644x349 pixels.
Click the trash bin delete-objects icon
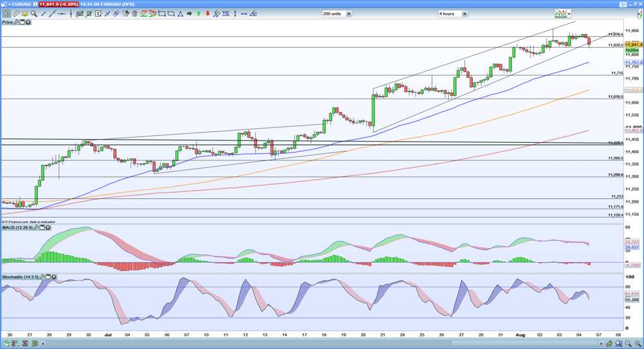pyautogui.click(x=135, y=14)
